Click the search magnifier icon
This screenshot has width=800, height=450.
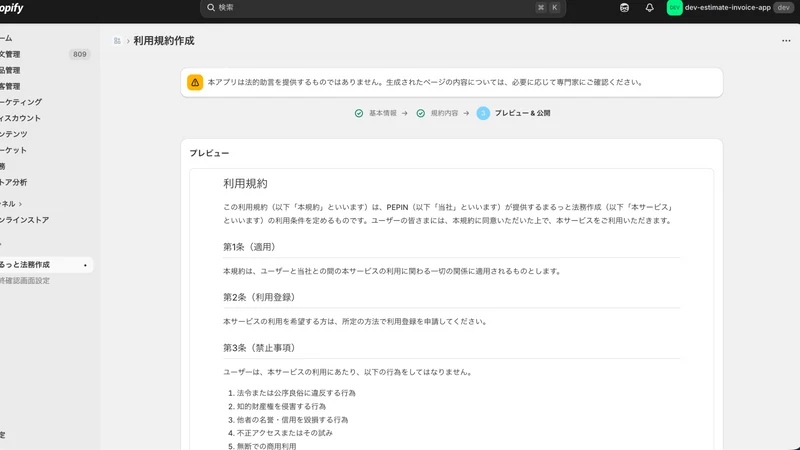211,8
